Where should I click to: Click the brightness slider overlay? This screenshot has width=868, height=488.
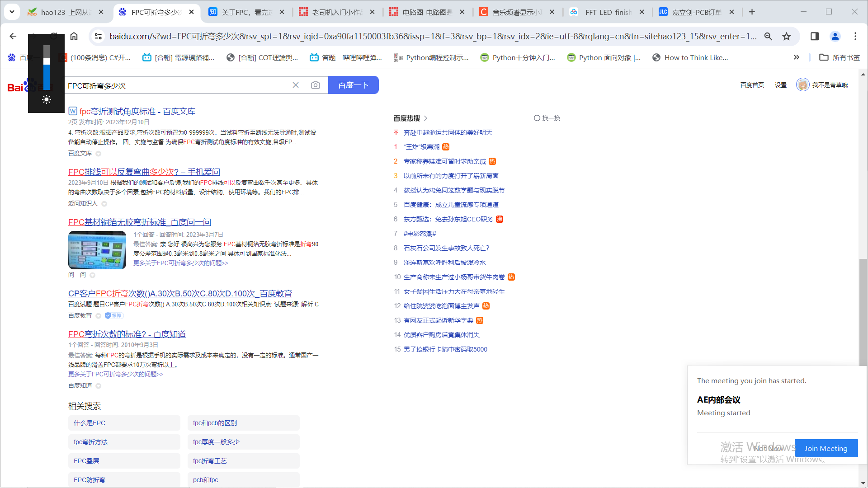[46, 67]
